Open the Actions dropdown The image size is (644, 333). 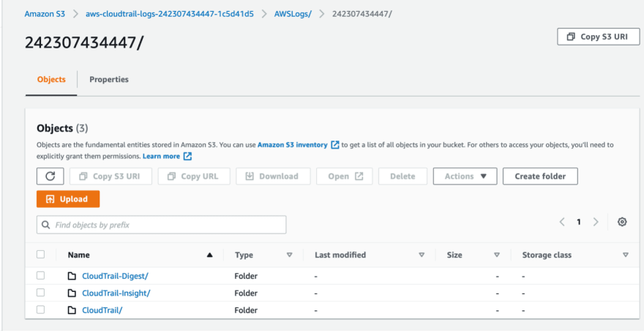(465, 176)
